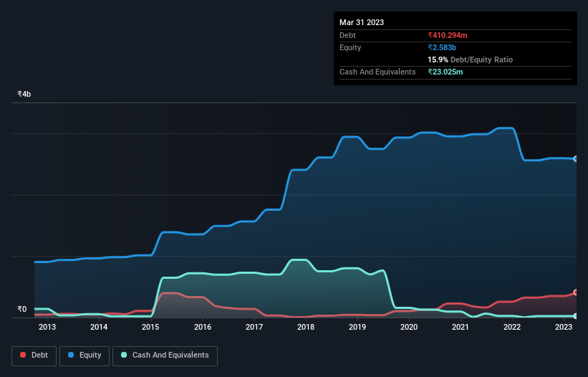Click the 2013 x-axis label
This screenshot has width=588, height=377.
[x=47, y=327]
